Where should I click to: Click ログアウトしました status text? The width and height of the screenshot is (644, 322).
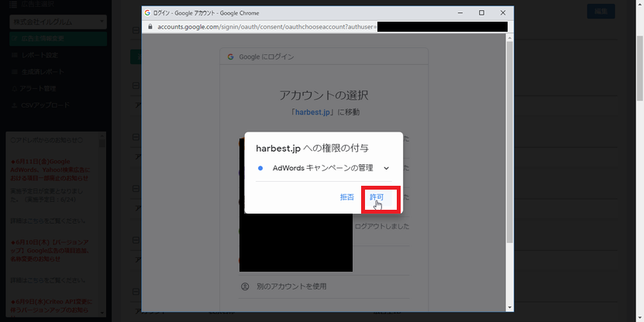(382, 227)
